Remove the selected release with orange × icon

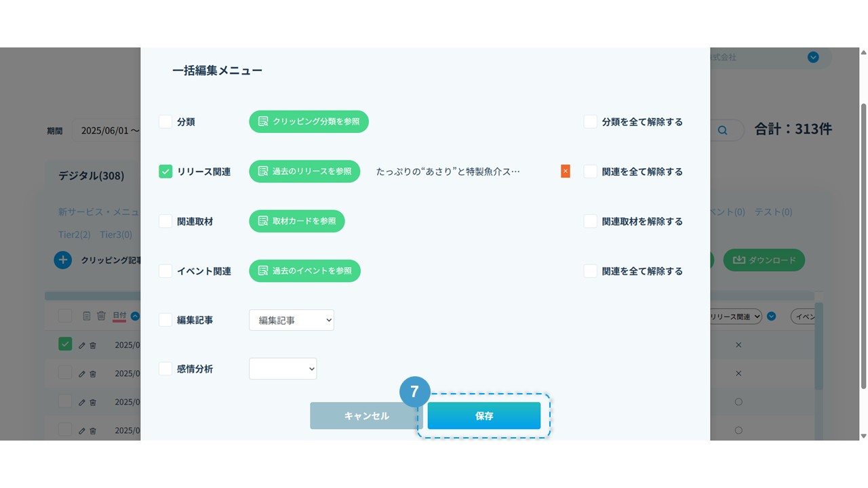click(x=565, y=171)
